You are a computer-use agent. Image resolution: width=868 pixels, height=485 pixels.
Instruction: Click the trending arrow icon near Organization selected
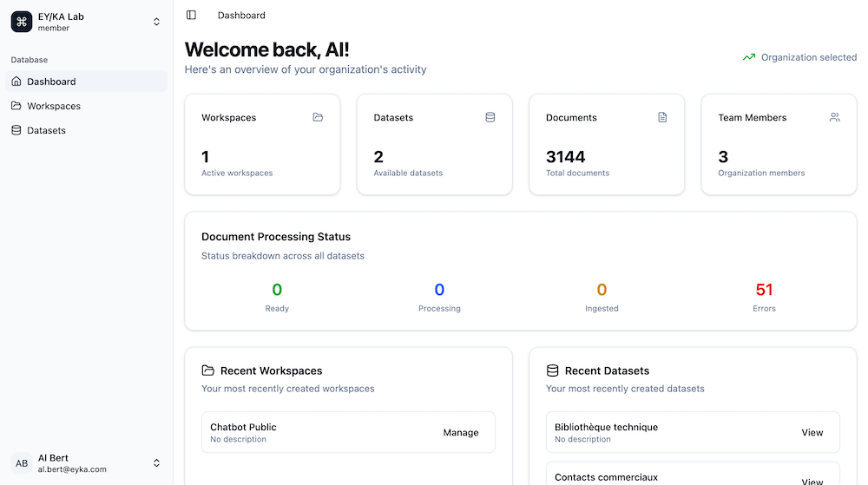[748, 57]
